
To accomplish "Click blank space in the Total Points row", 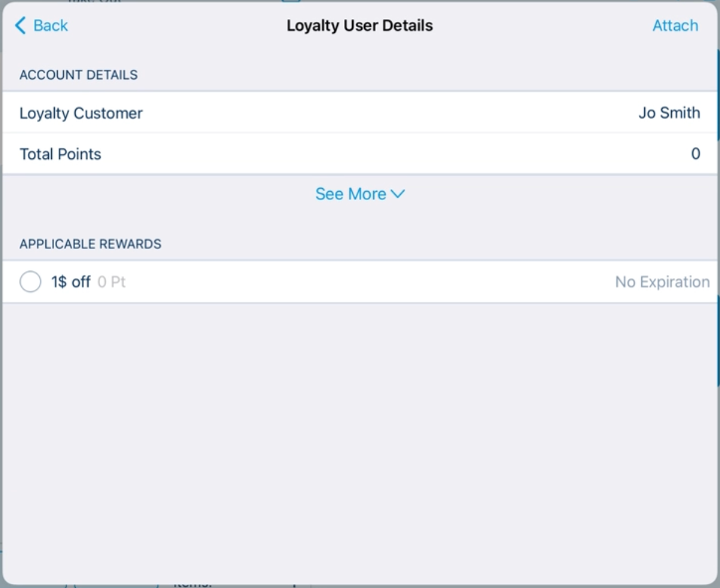I will (x=387, y=154).
